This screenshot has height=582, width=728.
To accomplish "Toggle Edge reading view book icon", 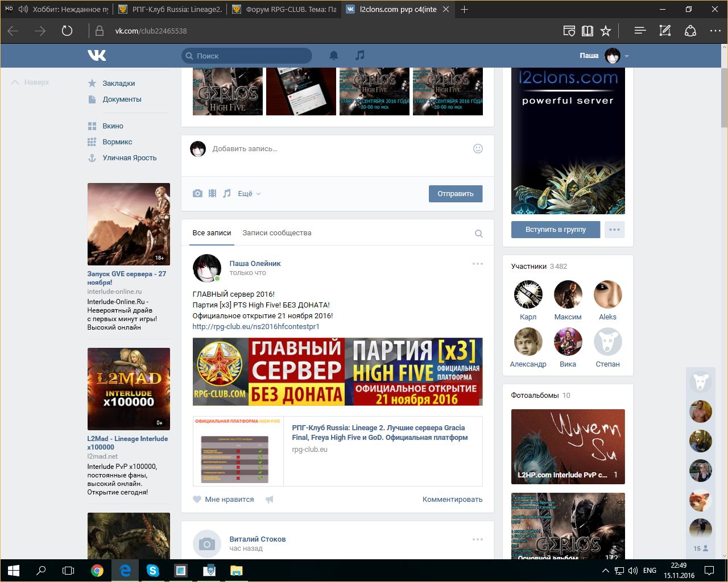I will 588,31.
